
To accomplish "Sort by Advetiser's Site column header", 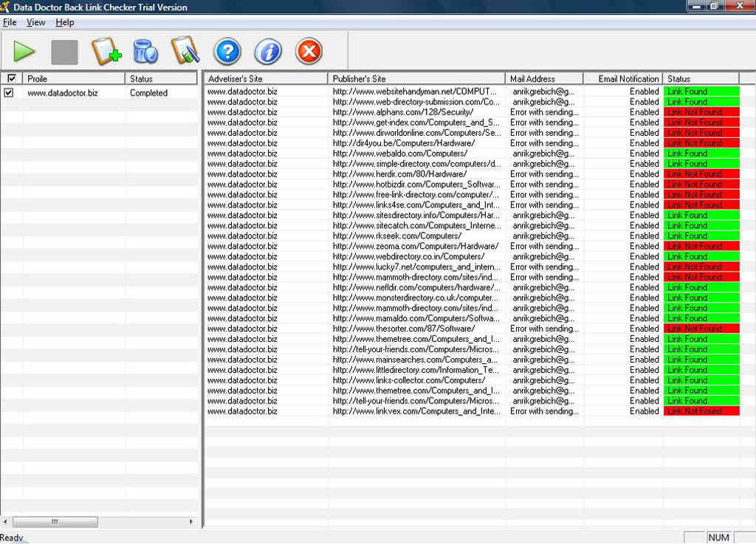I will (266, 78).
